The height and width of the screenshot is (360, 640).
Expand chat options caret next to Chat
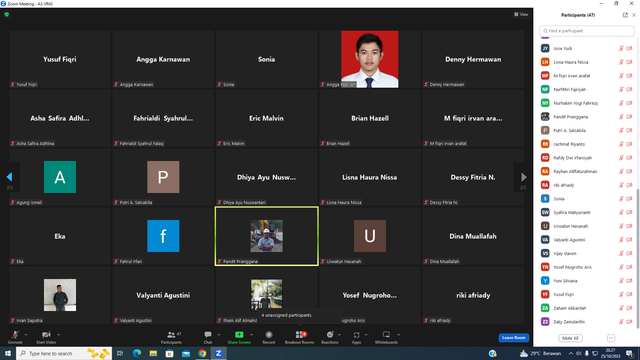pos(219,335)
